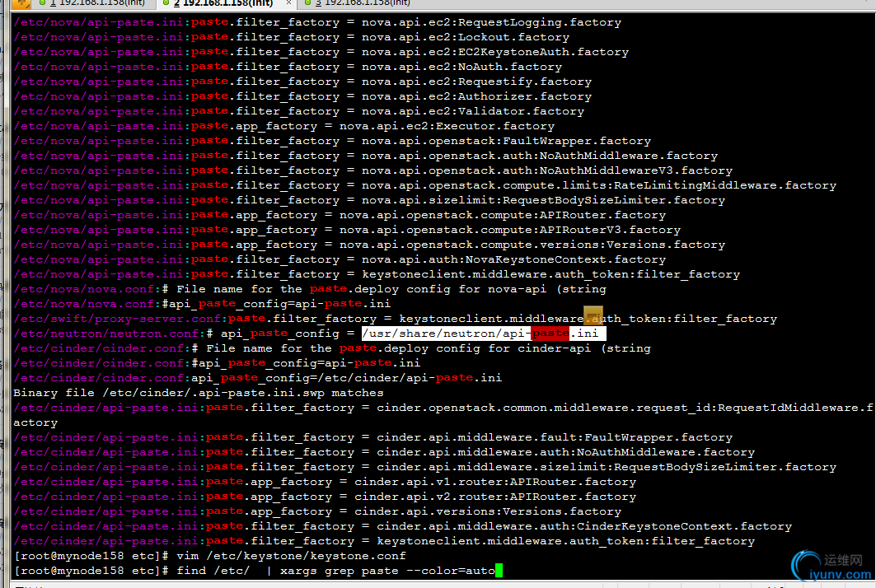Click the cinder fault:FaultWrapper.factory line

pos(372,437)
